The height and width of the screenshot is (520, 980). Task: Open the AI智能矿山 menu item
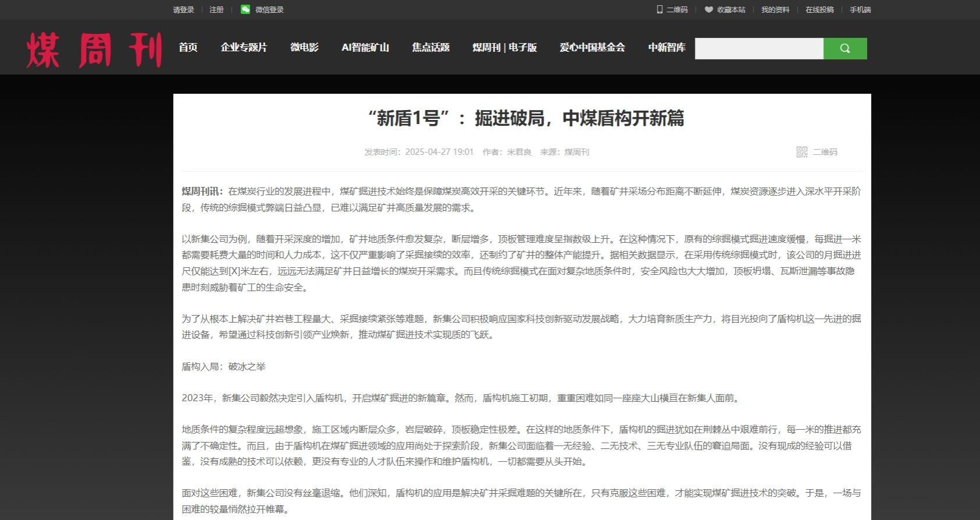point(365,47)
